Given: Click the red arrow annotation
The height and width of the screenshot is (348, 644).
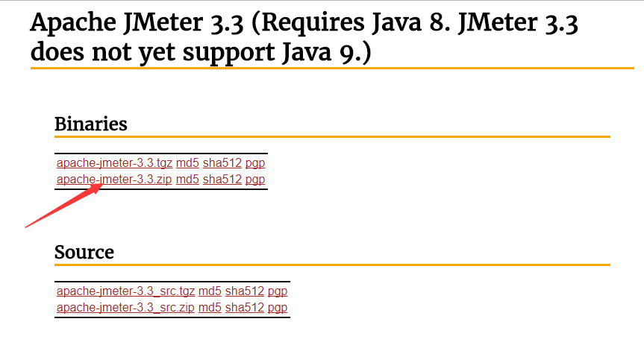Looking at the screenshot, I should pos(63,206).
